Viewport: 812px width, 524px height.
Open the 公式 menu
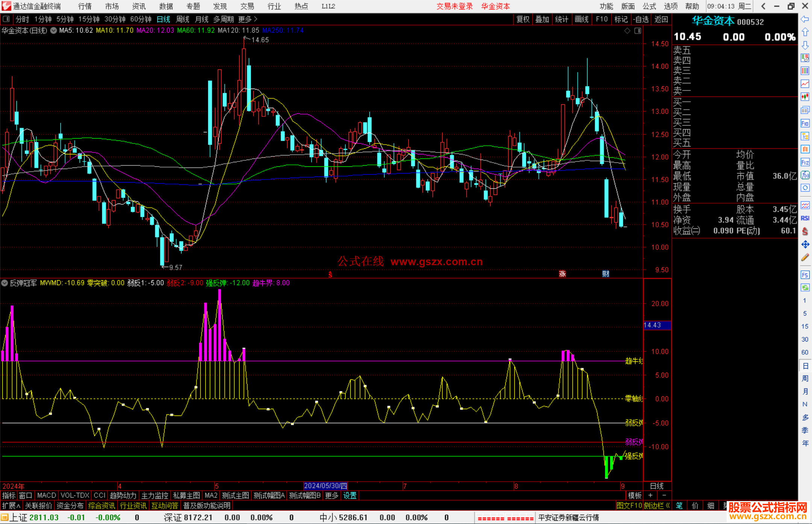(649, 6)
